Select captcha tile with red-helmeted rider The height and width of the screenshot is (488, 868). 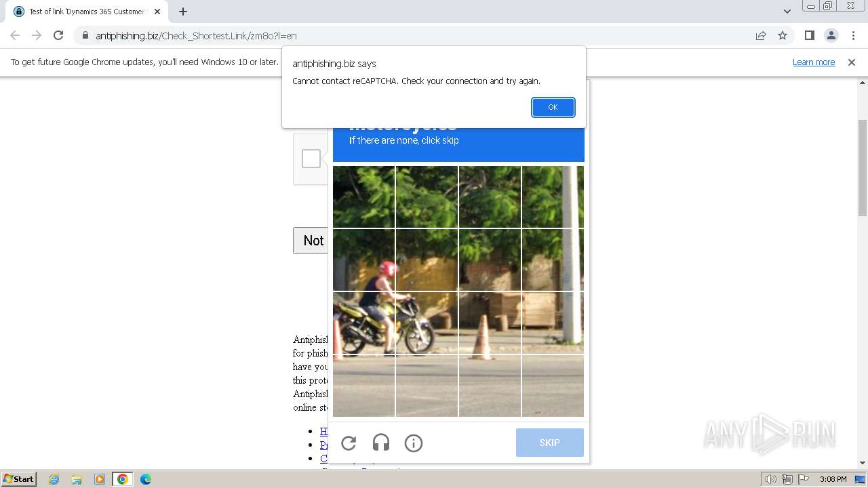(364, 260)
